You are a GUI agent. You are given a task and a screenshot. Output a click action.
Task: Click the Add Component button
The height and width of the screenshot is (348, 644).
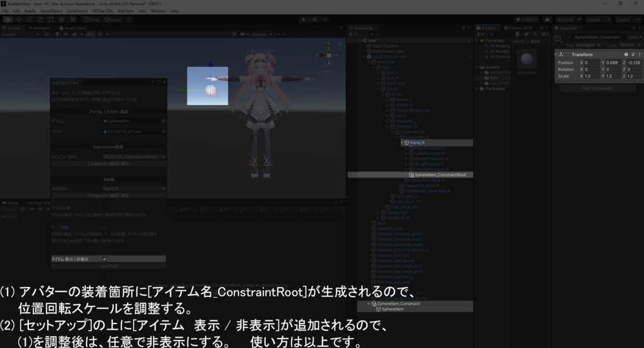pos(597,88)
